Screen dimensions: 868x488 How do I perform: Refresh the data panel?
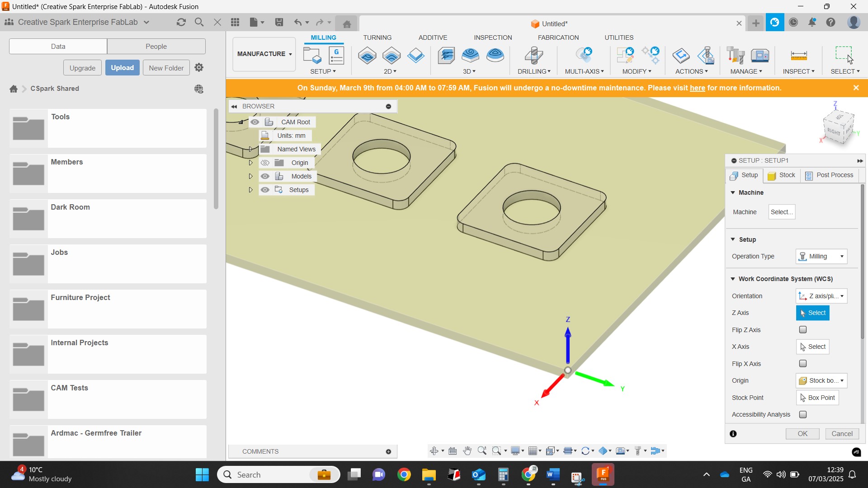(181, 22)
